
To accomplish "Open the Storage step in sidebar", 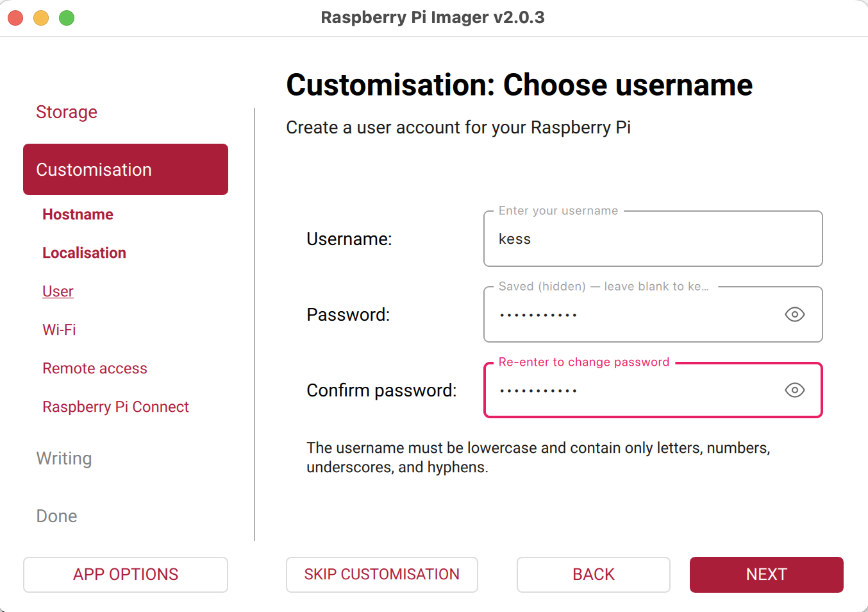I will 67,112.
